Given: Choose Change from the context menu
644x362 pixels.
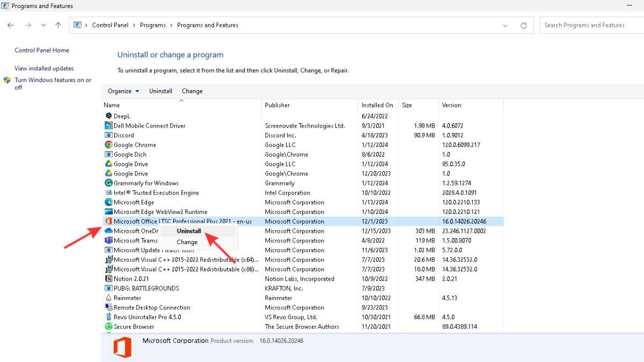Looking at the screenshot, I should (197, 242).
